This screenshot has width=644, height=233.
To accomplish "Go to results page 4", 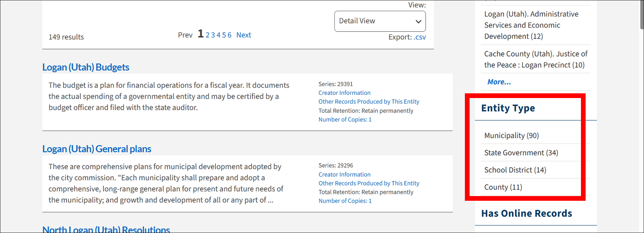I will 218,35.
